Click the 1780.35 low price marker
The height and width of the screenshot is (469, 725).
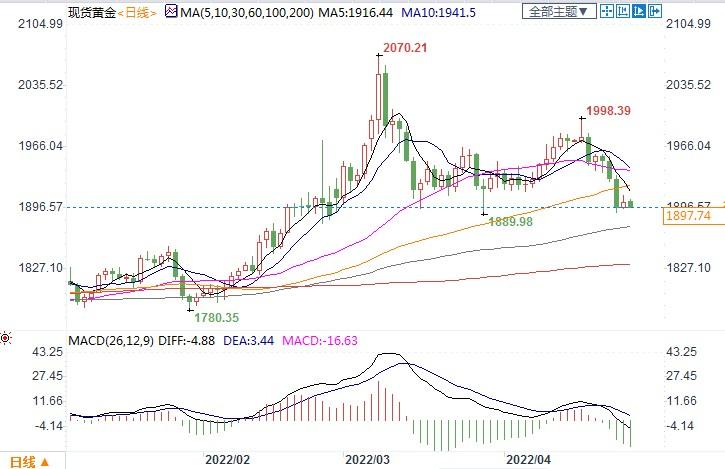pos(218,317)
